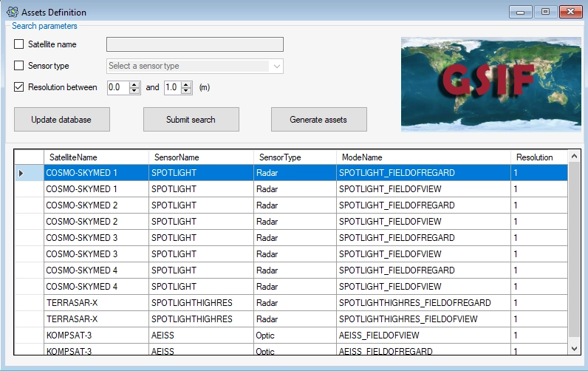Viewport: 588px width, 371px height.
Task: Decrease minimum resolution with down arrow
Action: [134, 91]
